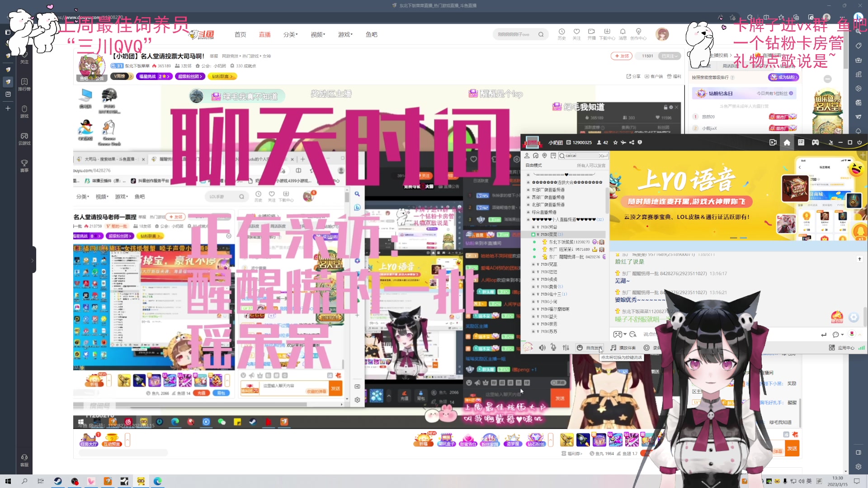Open the user list icon in YY sidebar

tap(527, 155)
